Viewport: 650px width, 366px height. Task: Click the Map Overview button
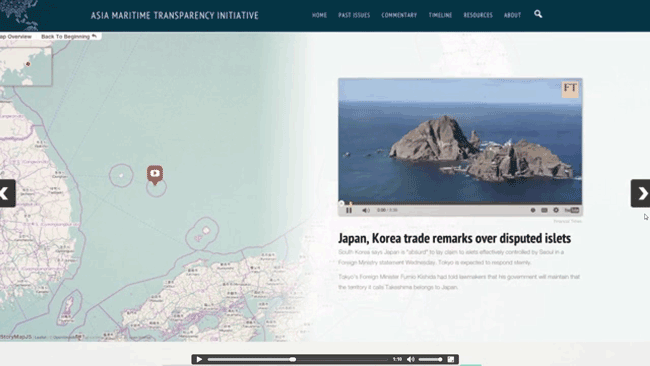coord(16,36)
